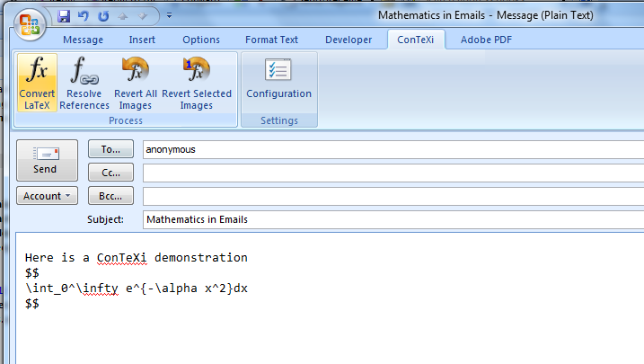Go to next item down arrow
Screen dimensions: 644x364
tap(142, 16)
